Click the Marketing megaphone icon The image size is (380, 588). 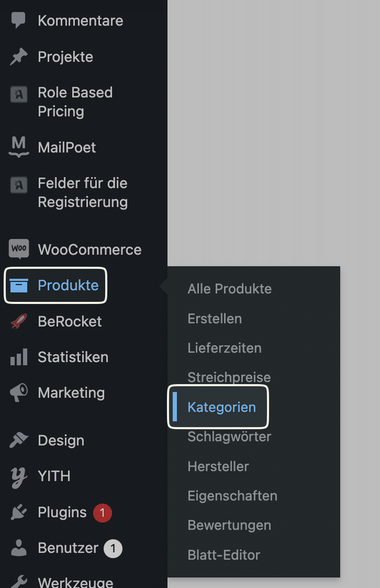click(x=19, y=393)
